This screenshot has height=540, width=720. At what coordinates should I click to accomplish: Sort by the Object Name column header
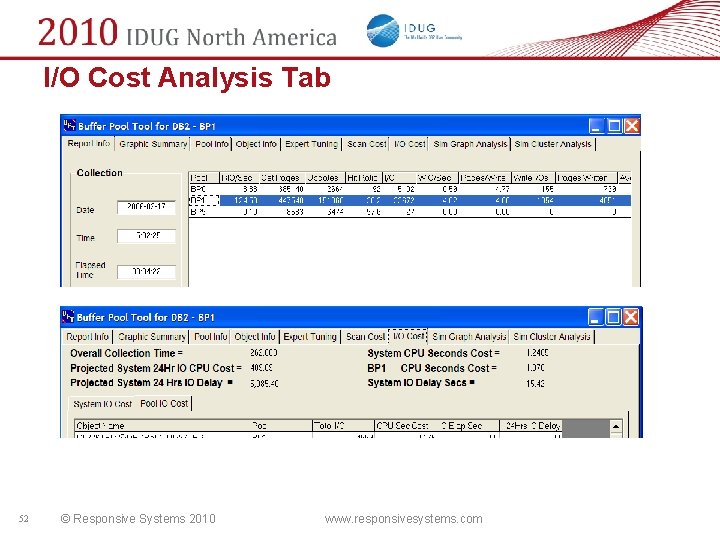click(x=163, y=426)
